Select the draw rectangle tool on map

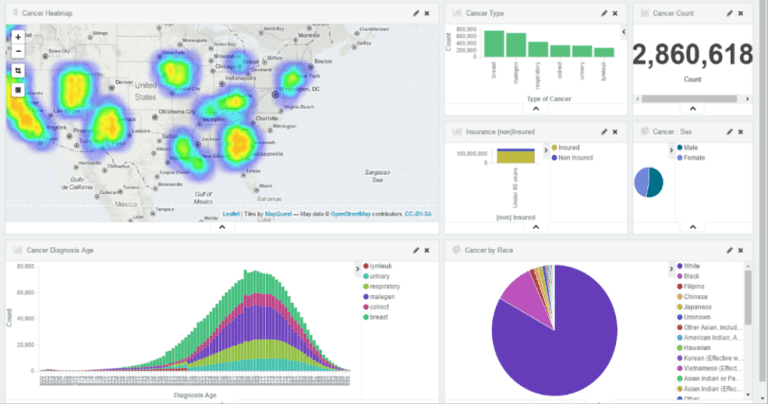pos(18,89)
